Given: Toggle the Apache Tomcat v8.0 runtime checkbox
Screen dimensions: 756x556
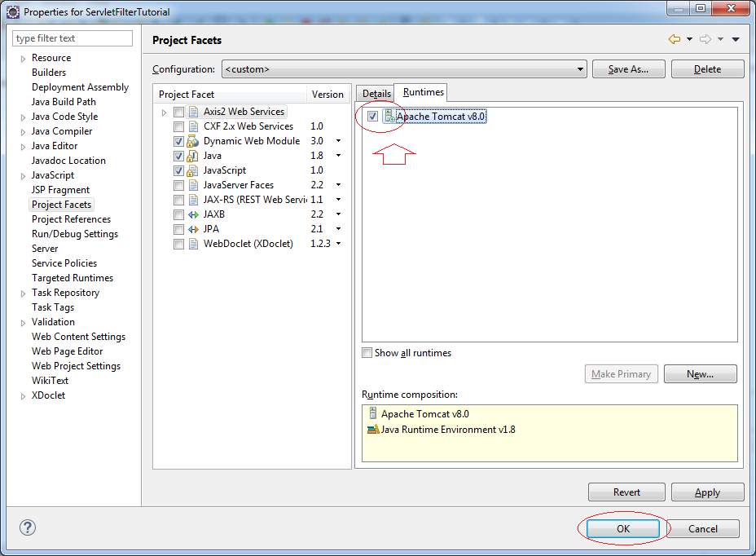Looking at the screenshot, I should pyautogui.click(x=372, y=117).
